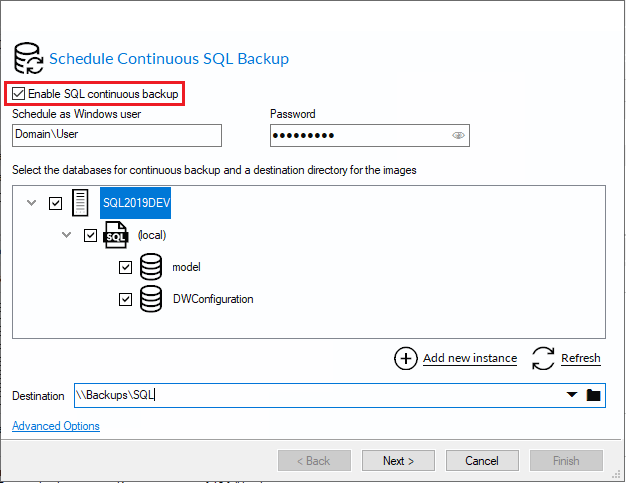Image resolution: width=626 pixels, height=483 pixels.
Task: Click the (local) SQL instance icon
Action: point(116,236)
